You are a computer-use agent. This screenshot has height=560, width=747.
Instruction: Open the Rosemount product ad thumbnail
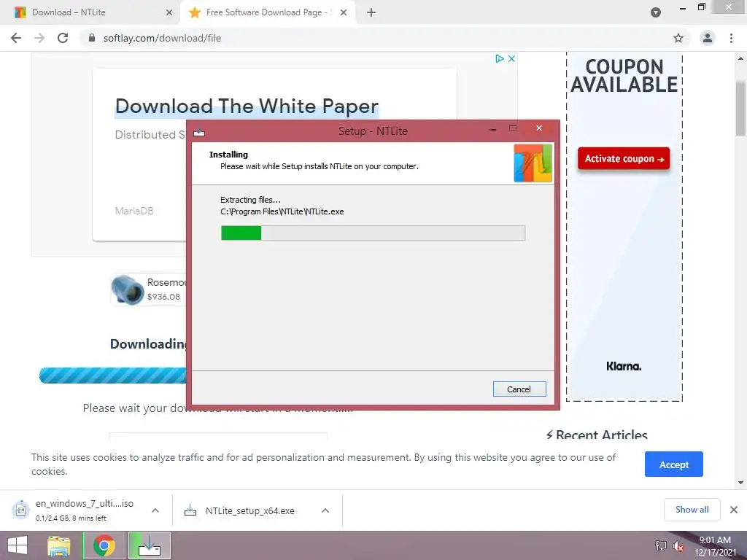(x=127, y=289)
